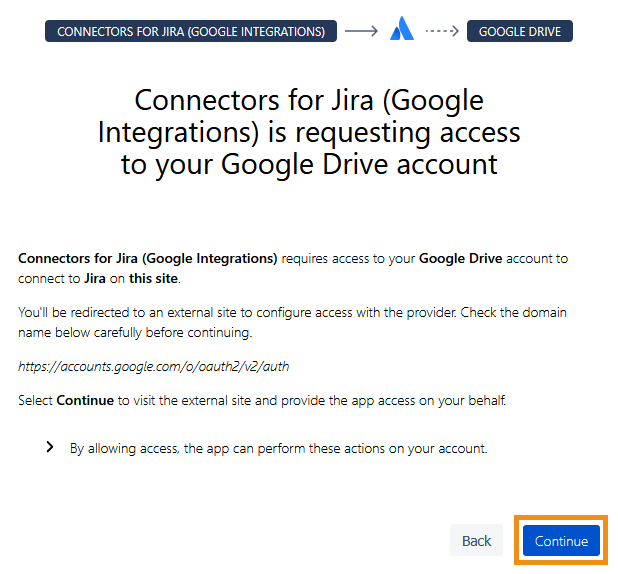Image resolution: width=618 pixels, height=574 pixels.
Task: Click the accounts.google.com OAuth URL text
Action: [153, 367]
